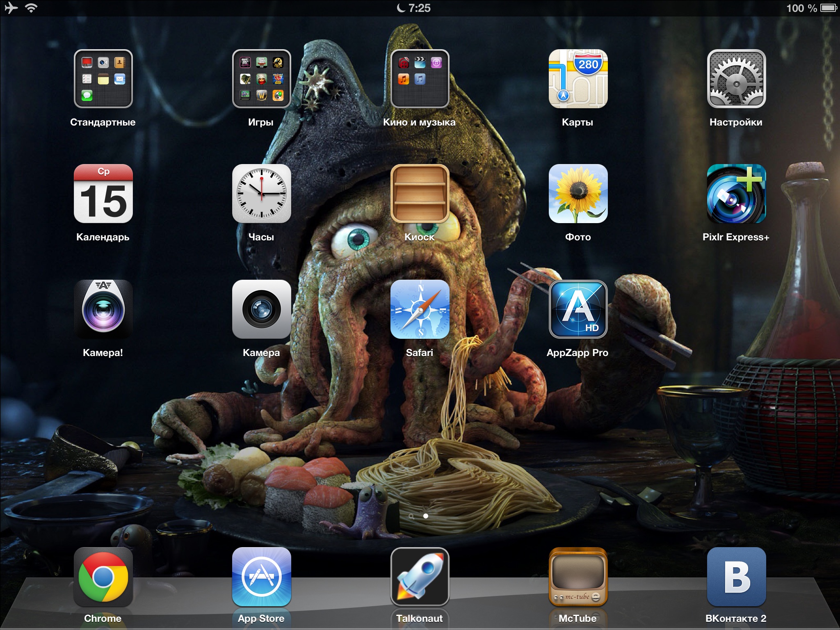Open Pixlr Express+ photo editor
The image size is (840, 630).
(736, 194)
